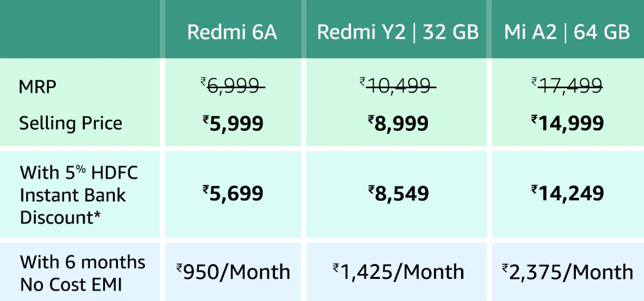Viewport: 644px width, 301px height.
Task: Click the ₹2,375/Month EMI value
Action: (x=567, y=272)
